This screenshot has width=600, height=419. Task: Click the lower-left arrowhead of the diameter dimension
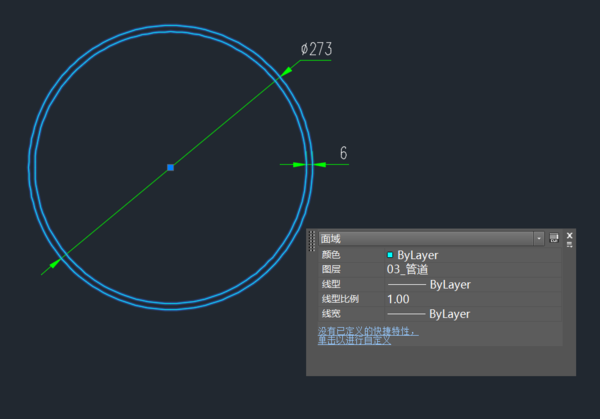coord(55,263)
